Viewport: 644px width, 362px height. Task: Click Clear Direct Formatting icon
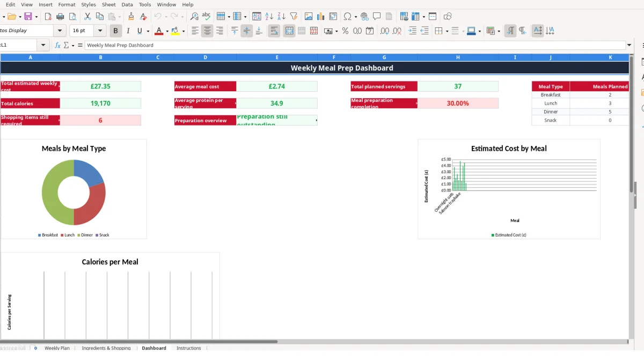point(143,17)
